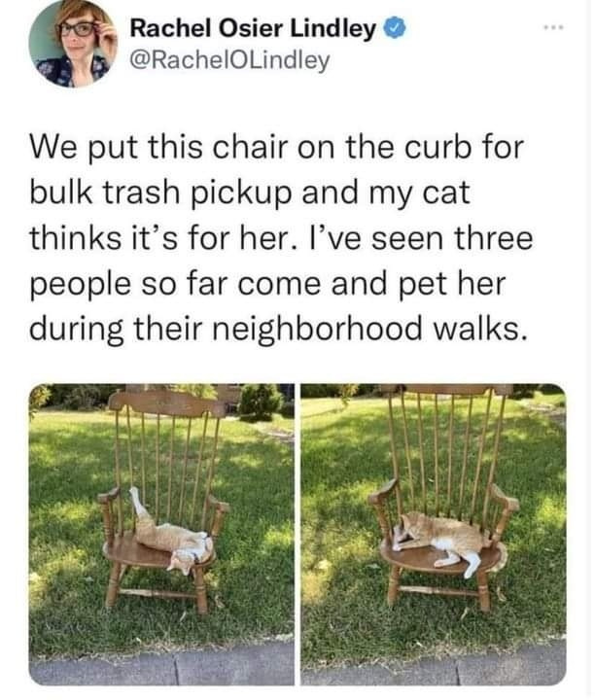Viewport: 595px width, 700px height.
Task: Click the sidewalk curb in right photo
Action: click(434, 667)
